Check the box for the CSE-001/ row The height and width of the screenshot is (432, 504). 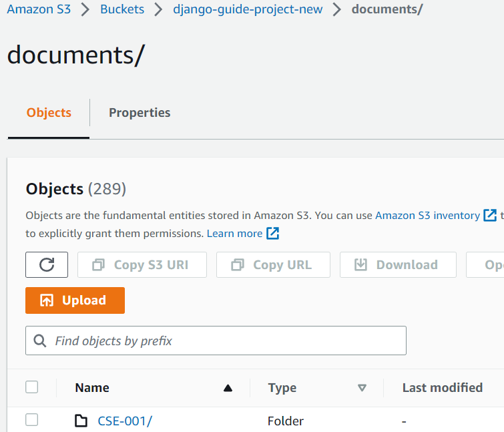pos(32,420)
